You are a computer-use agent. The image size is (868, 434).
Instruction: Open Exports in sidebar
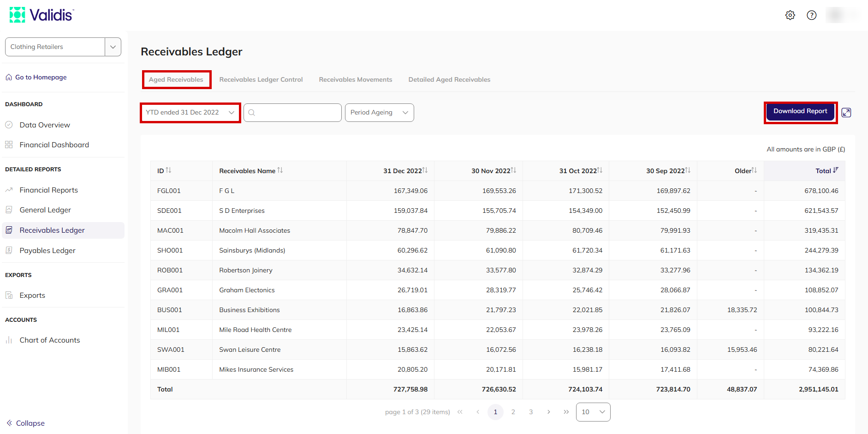tap(32, 295)
